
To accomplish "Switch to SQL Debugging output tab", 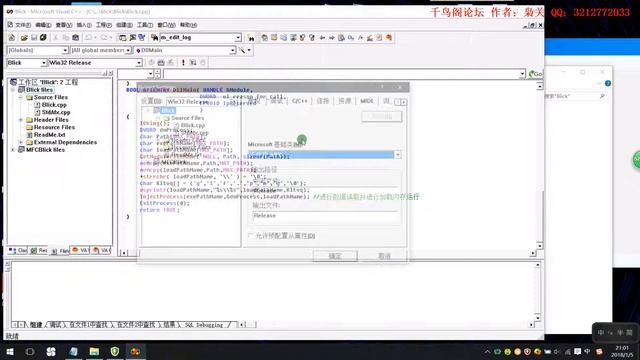I will click(204, 325).
